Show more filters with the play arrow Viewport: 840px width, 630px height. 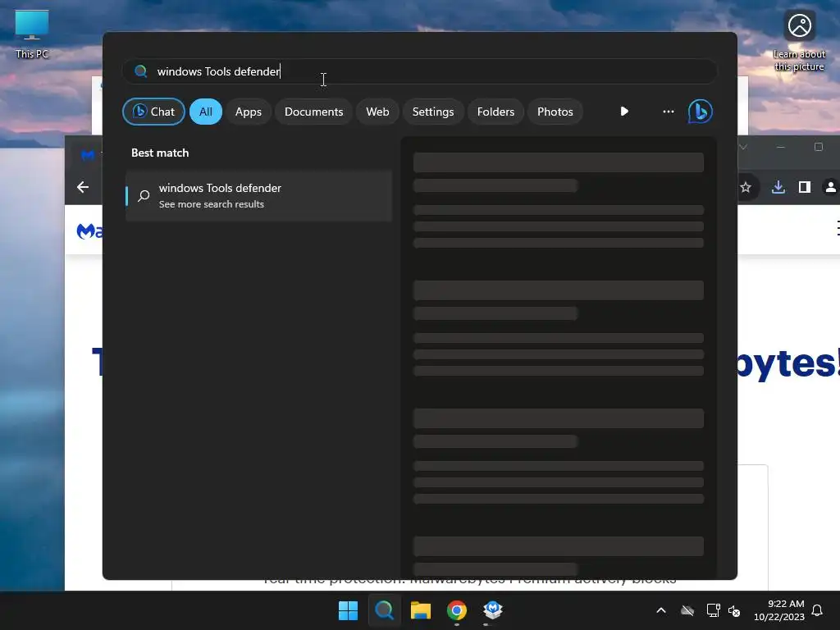[624, 112]
